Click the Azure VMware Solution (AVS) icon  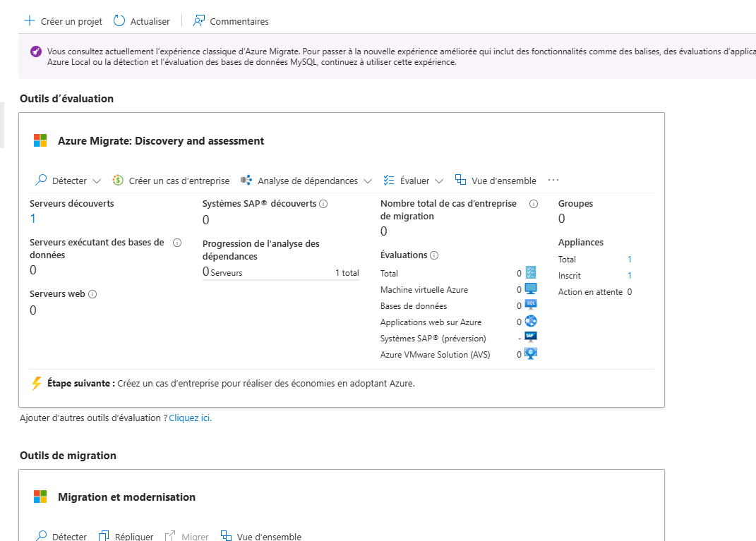[x=531, y=353]
